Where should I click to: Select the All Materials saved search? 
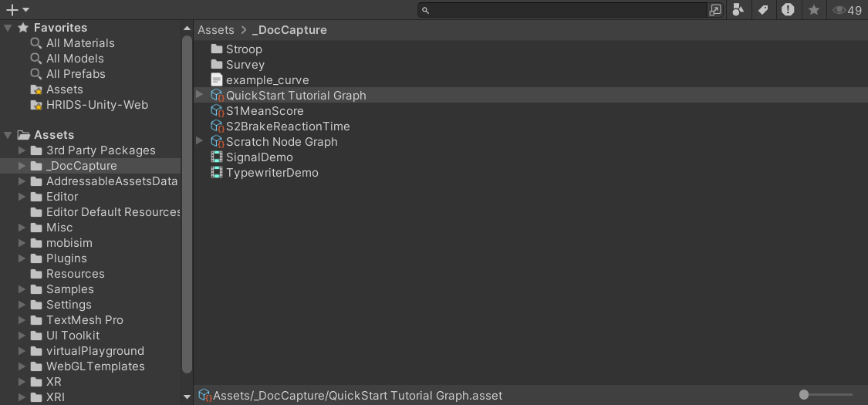pyautogui.click(x=80, y=43)
